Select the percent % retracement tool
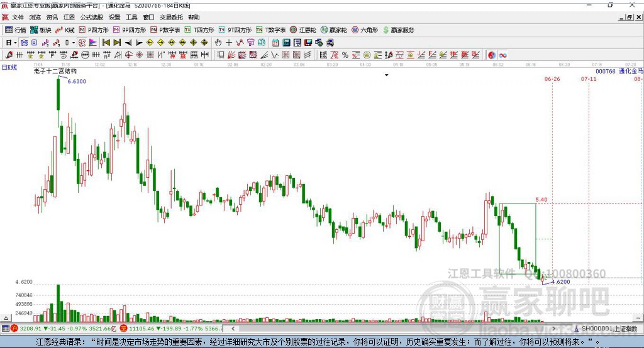 coord(345,55)
